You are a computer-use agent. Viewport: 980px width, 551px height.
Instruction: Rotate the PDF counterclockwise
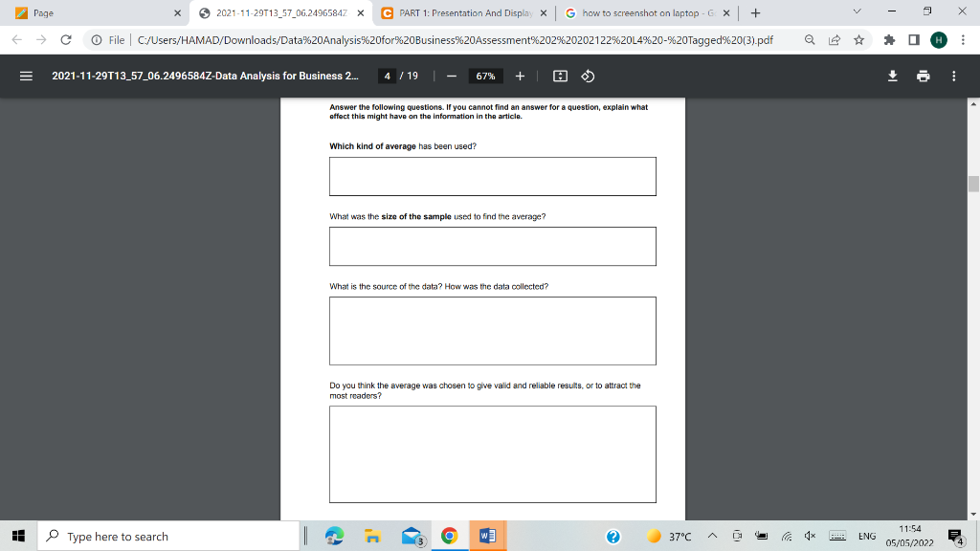tap(588, 76)
